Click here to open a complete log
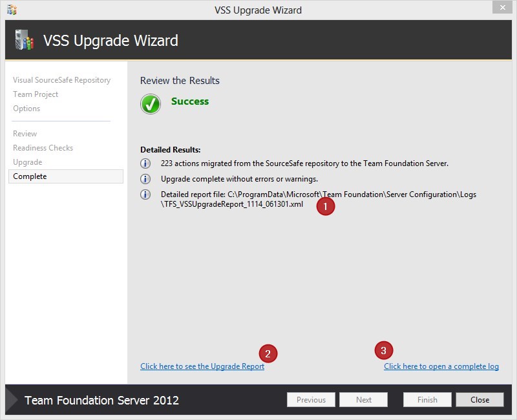The image size is (517, 420). coord(441,366)
